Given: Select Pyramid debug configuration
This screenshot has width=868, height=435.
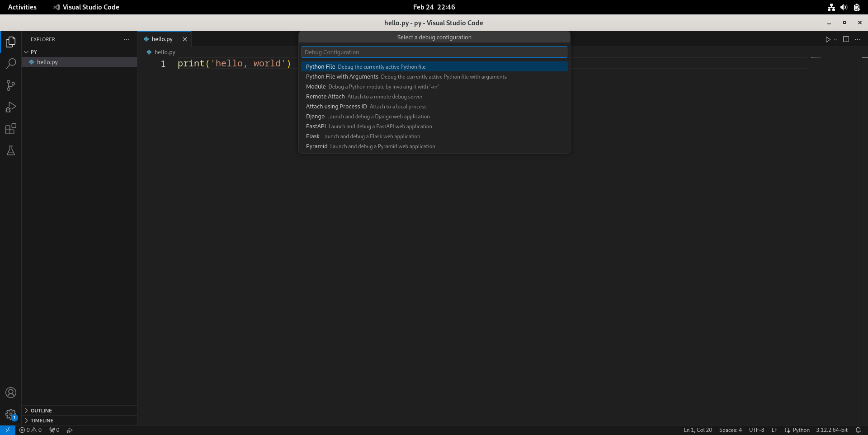Looking at the screenshot, I should [434, 146].
